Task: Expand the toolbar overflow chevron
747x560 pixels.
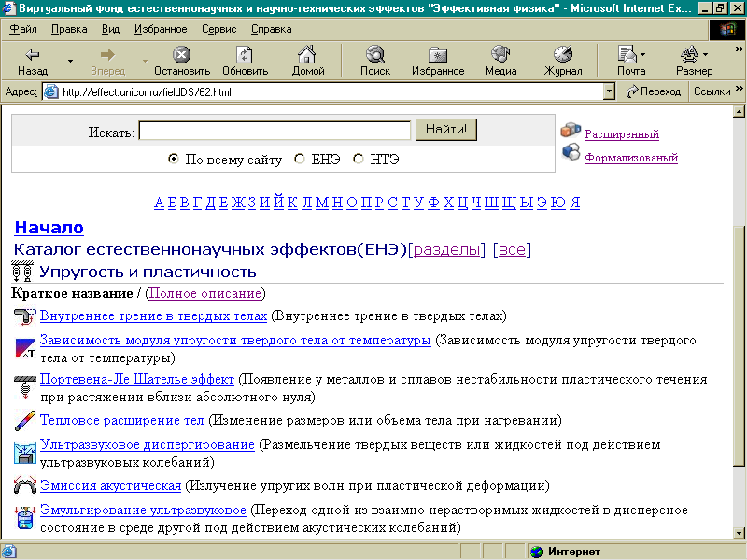Action: pyautogui.click(x=739, y=49)
